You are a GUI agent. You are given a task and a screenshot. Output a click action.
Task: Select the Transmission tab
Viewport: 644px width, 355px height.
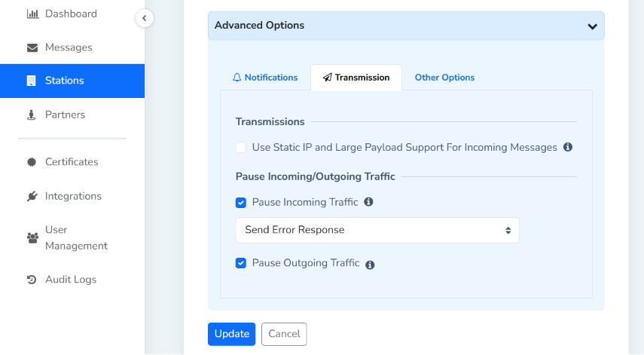(356, 78)
